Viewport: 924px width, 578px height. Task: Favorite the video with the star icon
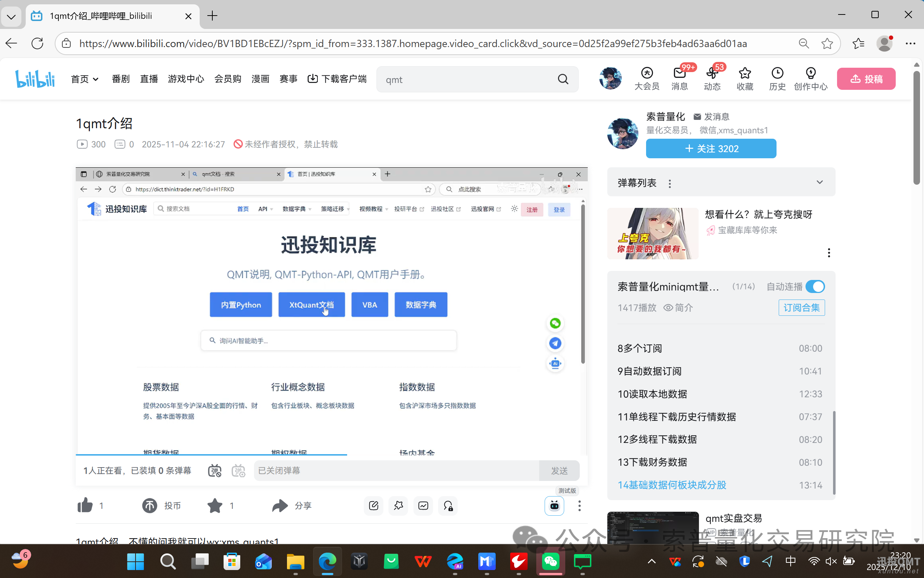tap(215, 505)
